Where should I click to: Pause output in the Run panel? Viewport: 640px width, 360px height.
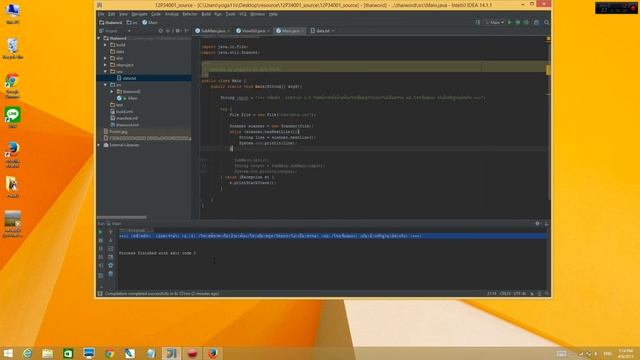coord(100,249)
